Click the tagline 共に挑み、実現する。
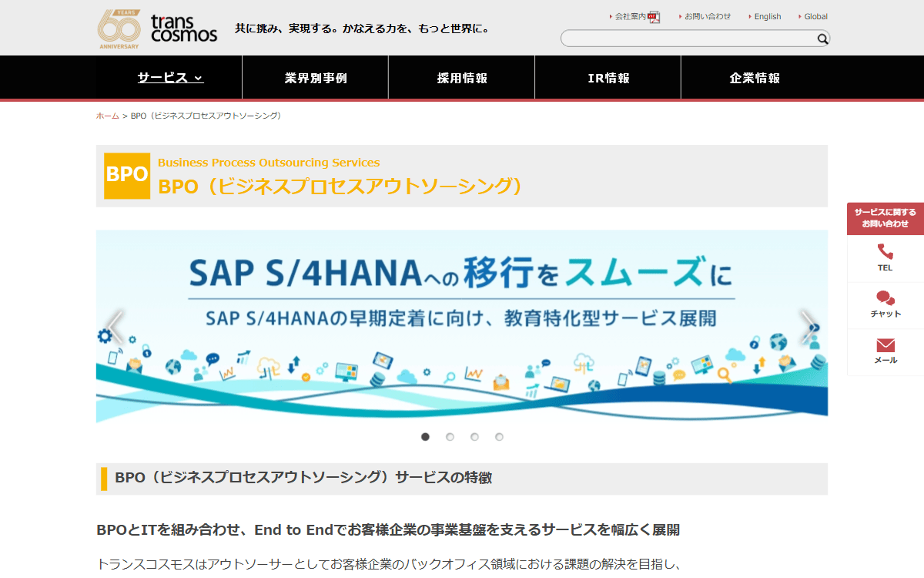 (x=286, y=29)
